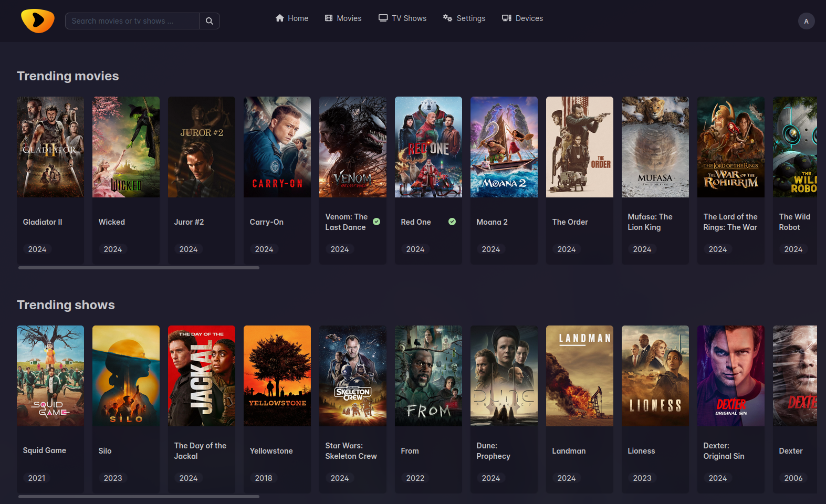Open the Wicked movie poster
Screen dimensions: 826x504
click(126, 147)
